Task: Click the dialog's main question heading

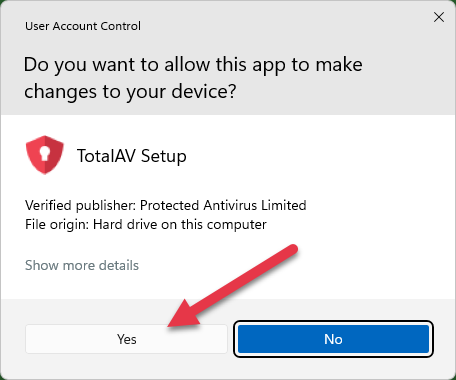Action: click(x=193, y=78)
